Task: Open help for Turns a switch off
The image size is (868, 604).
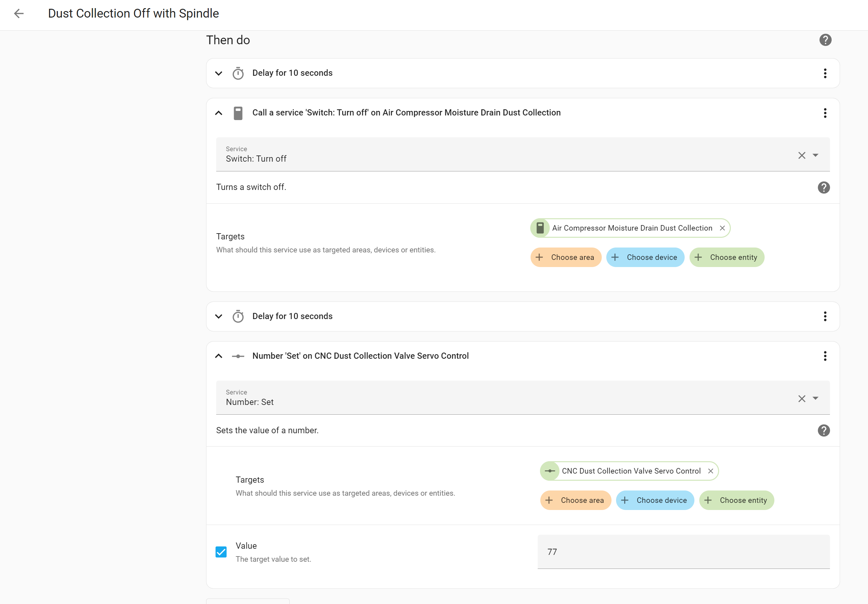Action: click(x=824, y=187)
